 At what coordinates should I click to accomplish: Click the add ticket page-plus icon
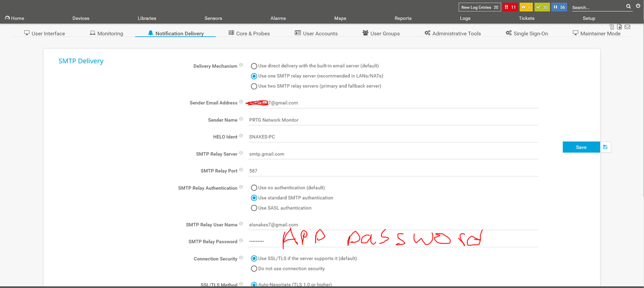619,26
